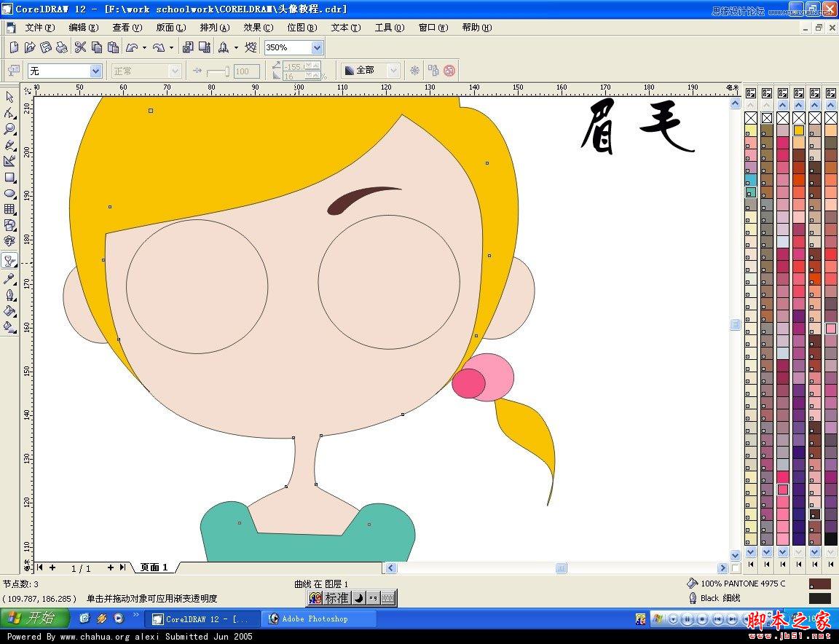Open the 位图 menu
Image resolution: width=839 pixels, height=644 pixels.
[301, 28]
